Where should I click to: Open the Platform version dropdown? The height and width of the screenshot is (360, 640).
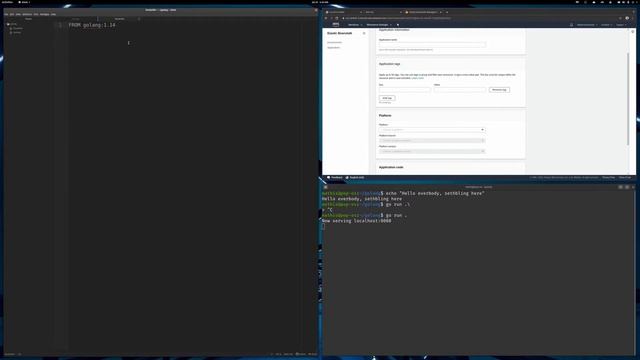tap(432, 151)
